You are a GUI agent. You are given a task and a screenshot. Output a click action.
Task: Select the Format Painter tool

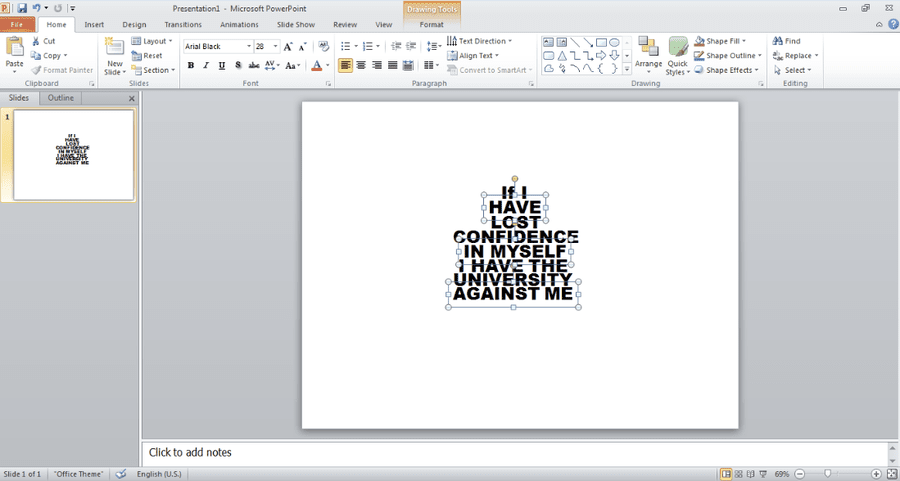pos(62,70)
